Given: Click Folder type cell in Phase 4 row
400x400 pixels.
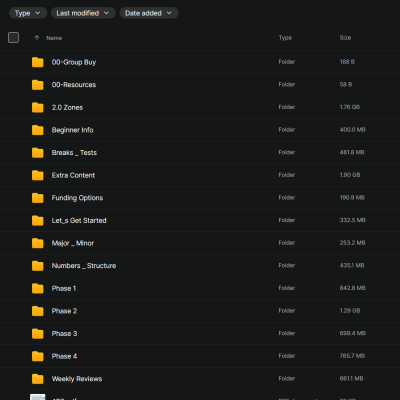Looking at the screenshot, I should pyautogui.click(x=287, y=356).
